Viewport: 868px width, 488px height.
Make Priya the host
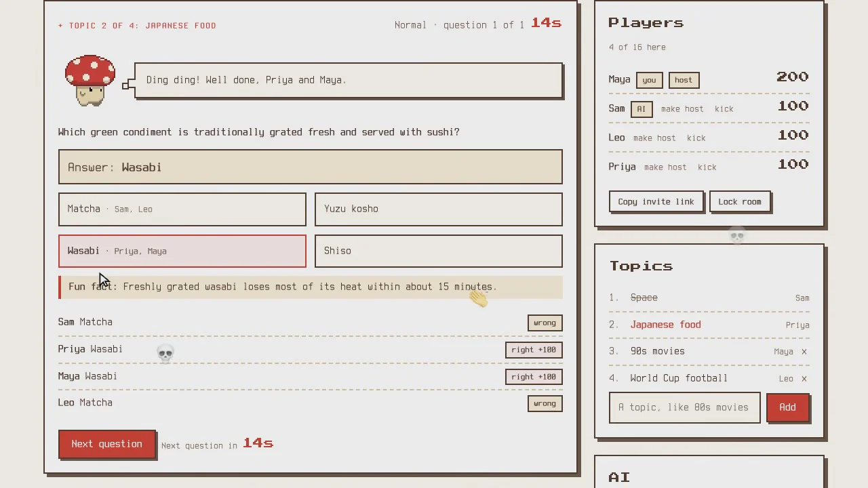pos(665,167)
